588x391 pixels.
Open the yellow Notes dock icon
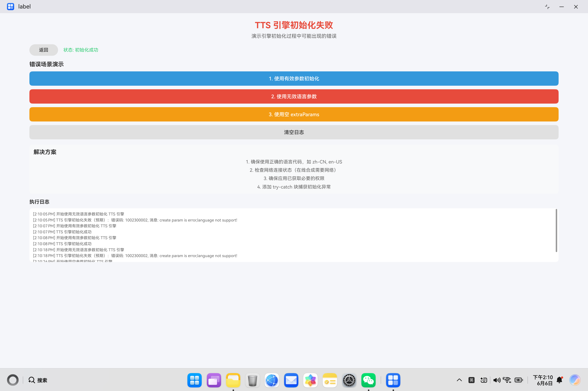pyautogui.click(x=330, y=380)
